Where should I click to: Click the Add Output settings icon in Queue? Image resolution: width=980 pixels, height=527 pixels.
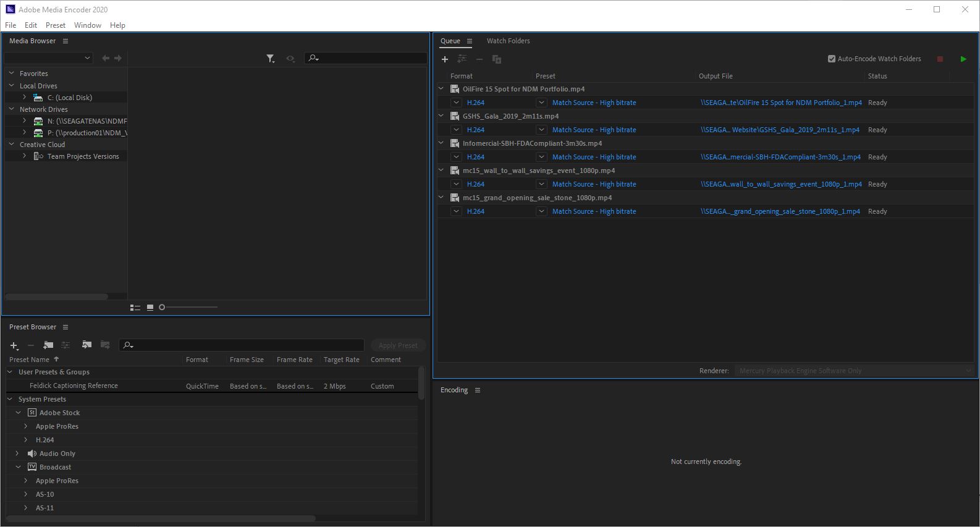(462, 59)
